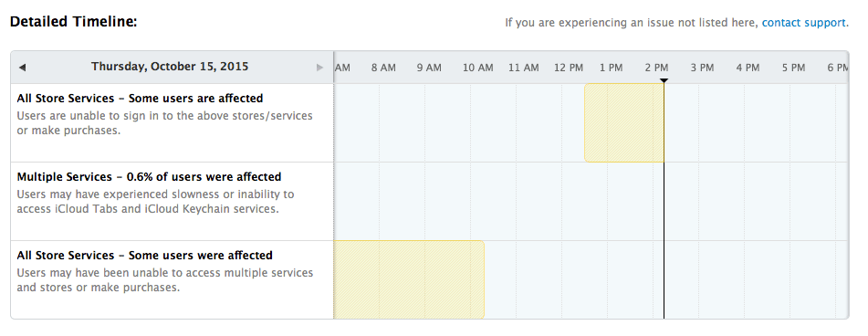The height and width of the screenshot is (336, 868).
Task: Click the '1 PM' time label
Action: click(612, 68)
